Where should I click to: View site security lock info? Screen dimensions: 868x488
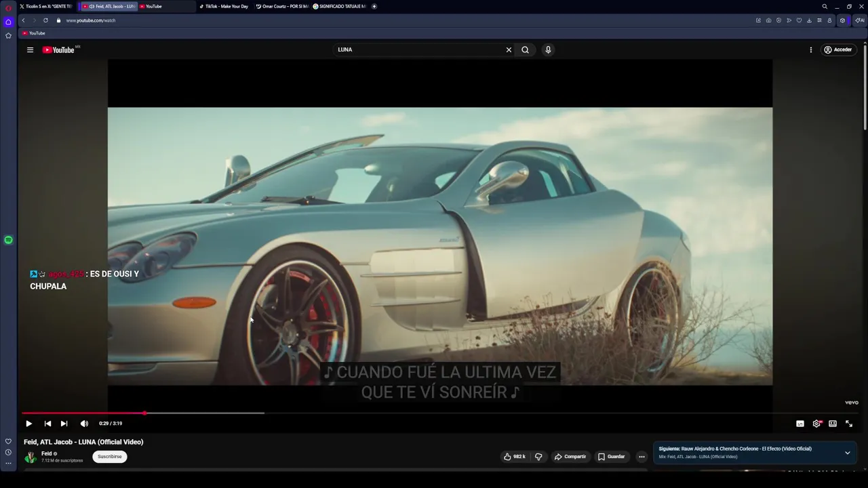coord(58,20)
